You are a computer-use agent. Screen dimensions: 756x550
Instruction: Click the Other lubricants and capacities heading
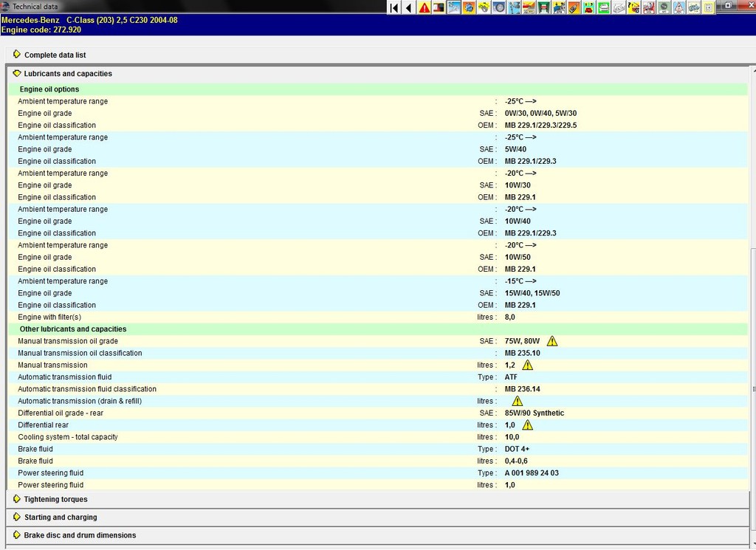point(73,329)
